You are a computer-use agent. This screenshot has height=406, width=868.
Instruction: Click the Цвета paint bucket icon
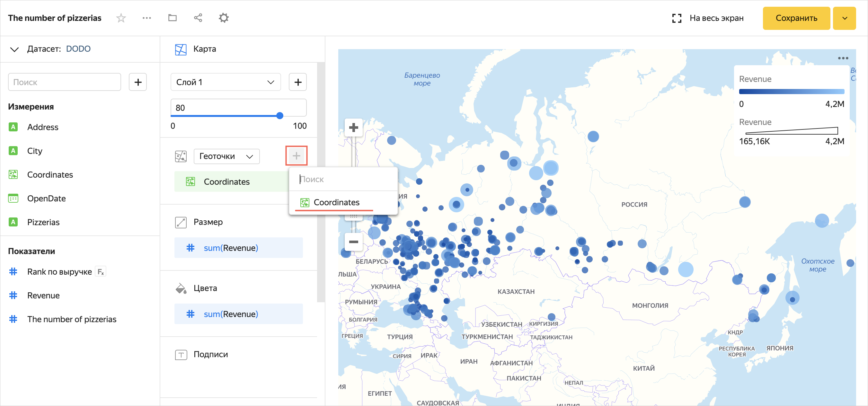click(x=181, y=288)
